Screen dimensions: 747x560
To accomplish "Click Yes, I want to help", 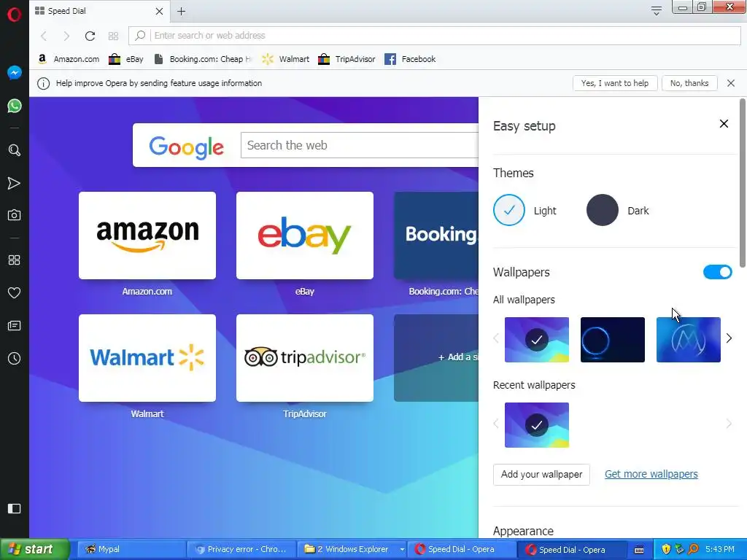I will click(615, 83).
